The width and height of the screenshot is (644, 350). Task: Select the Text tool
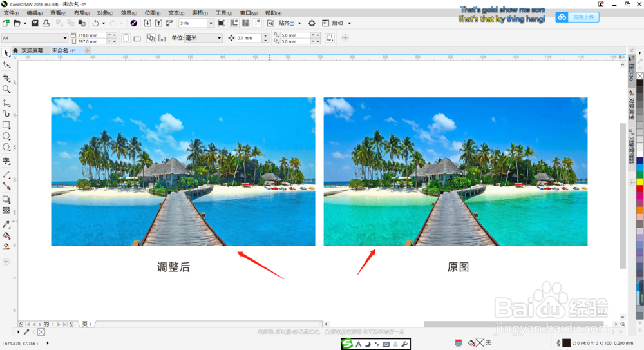6,160
